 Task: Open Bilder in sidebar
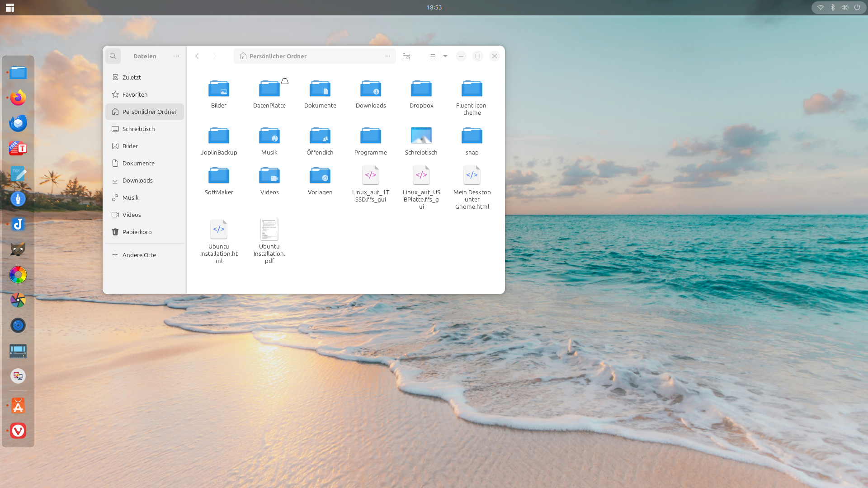coord(145,146)
